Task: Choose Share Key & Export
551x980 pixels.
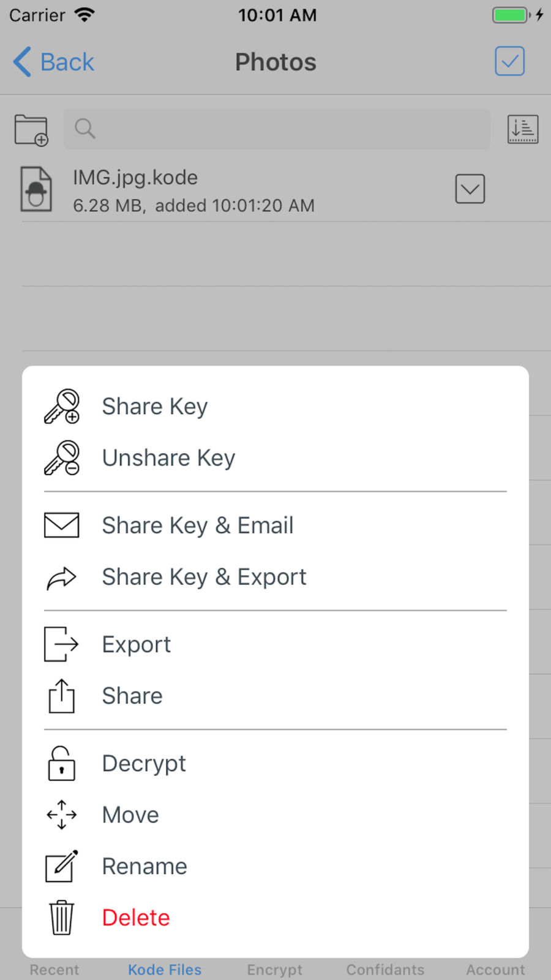Action: click(204, 577)
